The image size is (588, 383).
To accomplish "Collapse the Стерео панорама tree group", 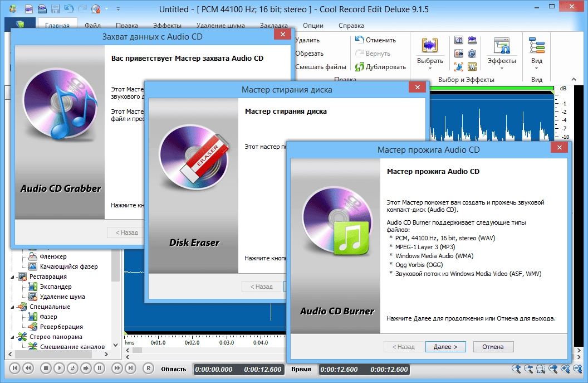I will coord(12,337).
